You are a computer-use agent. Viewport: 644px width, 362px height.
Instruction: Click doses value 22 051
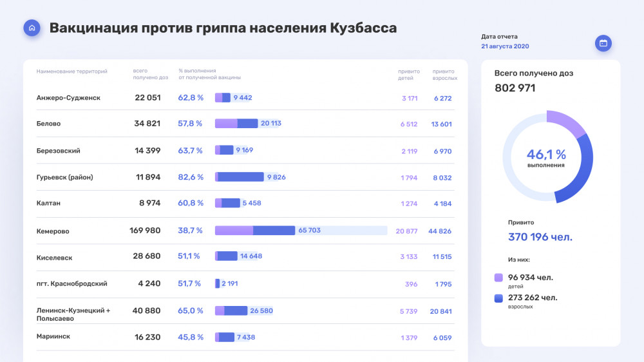[x=147, y=98]
